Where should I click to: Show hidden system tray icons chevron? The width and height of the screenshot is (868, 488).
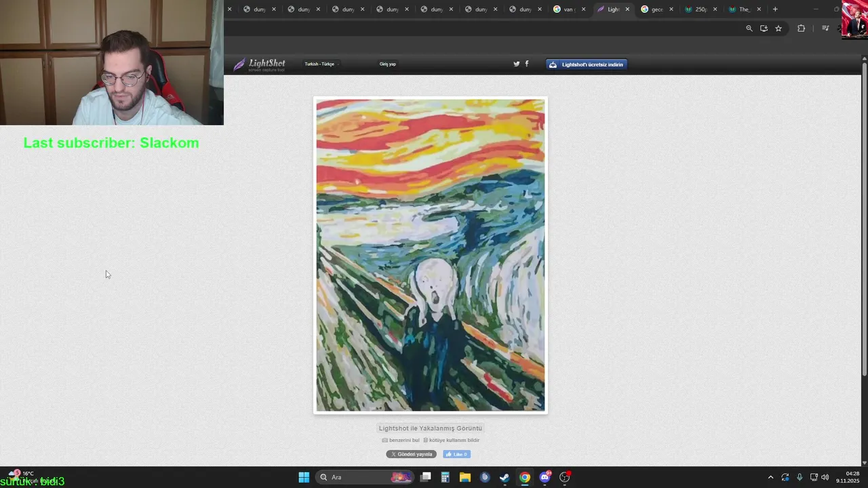coord(770,477)
